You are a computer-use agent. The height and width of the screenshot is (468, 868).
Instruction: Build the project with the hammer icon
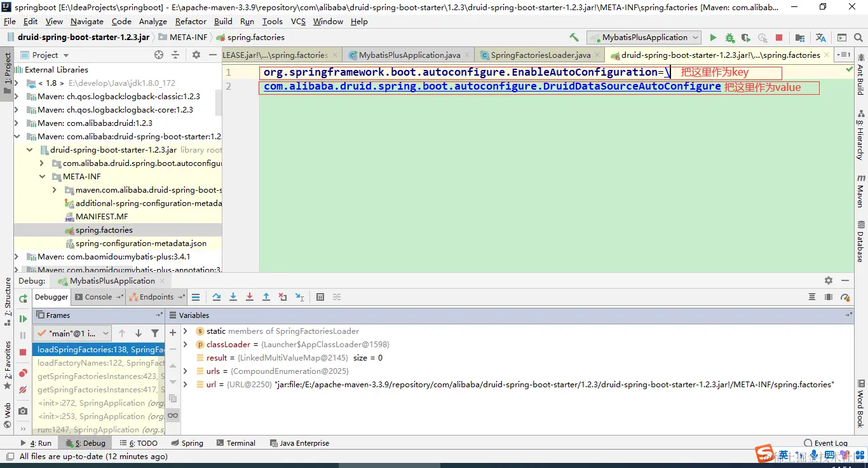(574, 38)
